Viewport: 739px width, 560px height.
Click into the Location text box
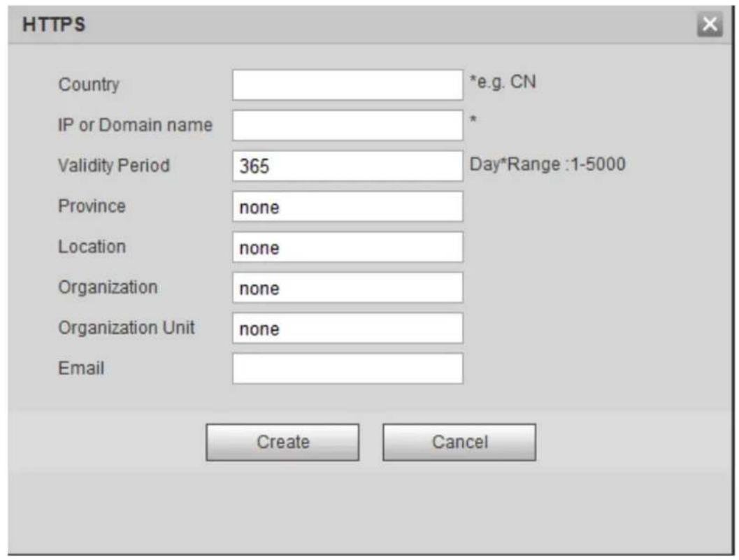(x=347, y=247)
